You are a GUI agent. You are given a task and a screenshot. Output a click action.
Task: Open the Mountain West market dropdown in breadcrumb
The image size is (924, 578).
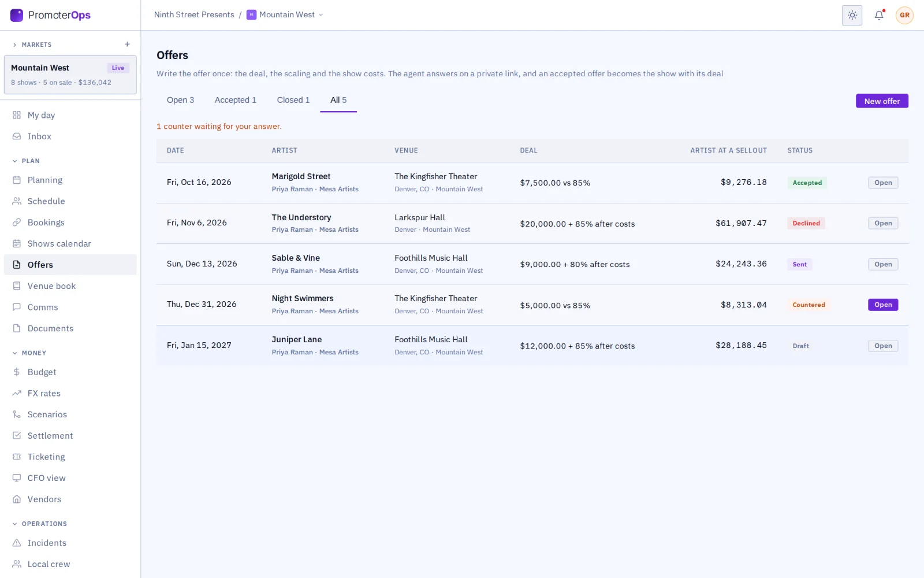pos(285,15)
